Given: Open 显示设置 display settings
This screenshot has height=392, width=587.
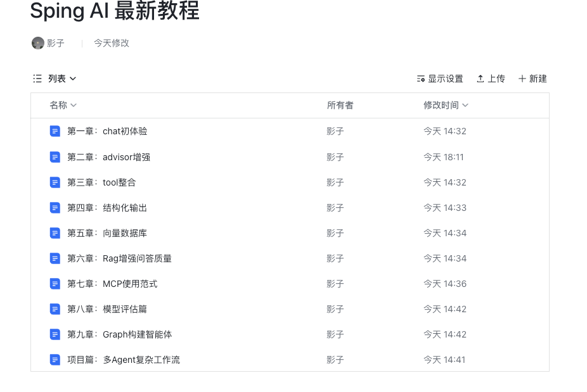Looking at the screenshot, I should [x=440, y=79].
